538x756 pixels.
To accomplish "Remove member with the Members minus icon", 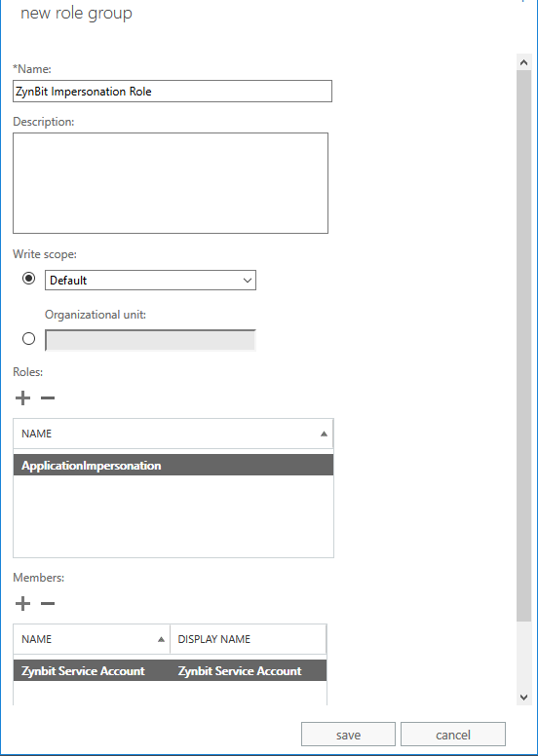I will (48, 603).
